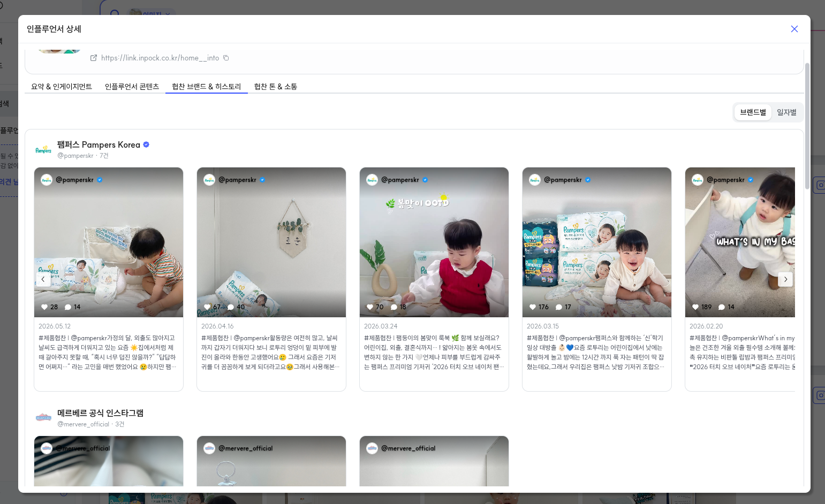Click heart icon with 176 likes

[533, 307]
